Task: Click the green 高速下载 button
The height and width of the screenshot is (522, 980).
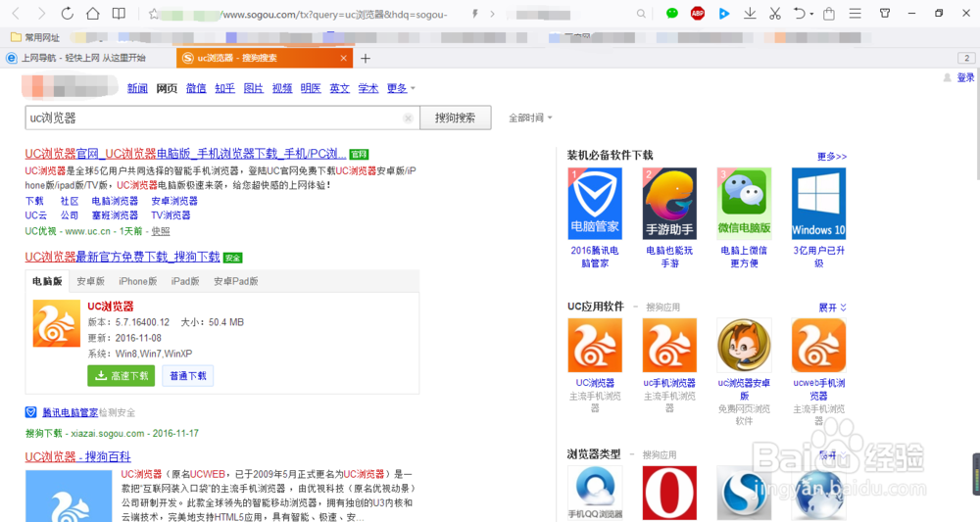Action: click(122, 375)
